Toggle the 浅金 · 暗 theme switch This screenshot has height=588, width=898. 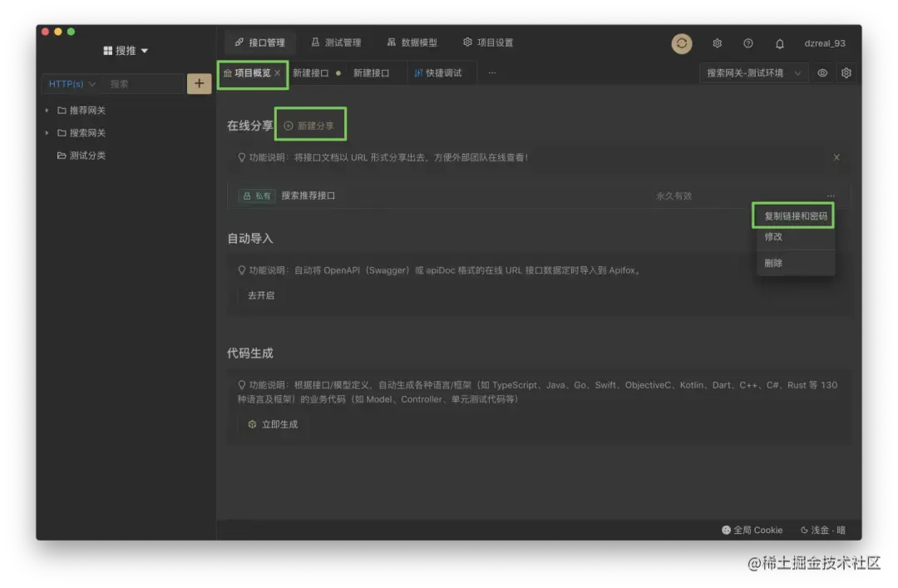click(x=822, y=530)
